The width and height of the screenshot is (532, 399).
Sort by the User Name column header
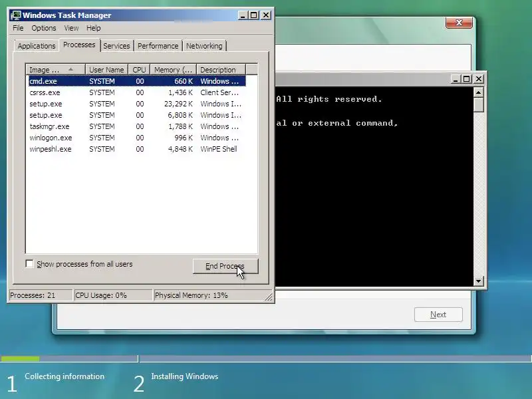pyautogui.click(x=106, y=70)
